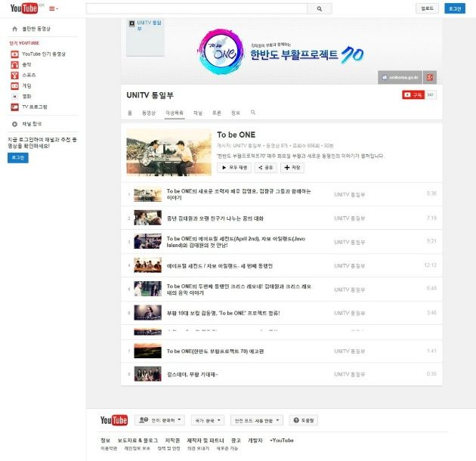Open the language dropdown in the footer
The width and height of the screenshot is (476, 461).
tap(159, 420)
